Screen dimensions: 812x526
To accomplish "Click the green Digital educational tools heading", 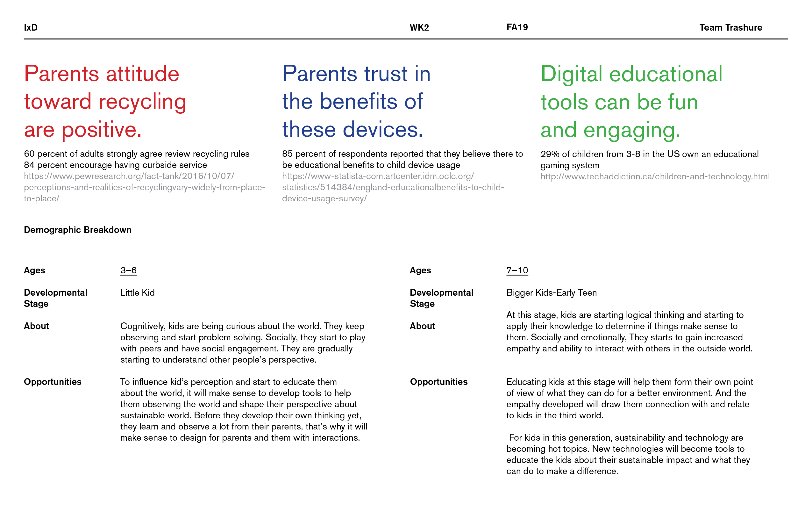I will tap(631, 102).
